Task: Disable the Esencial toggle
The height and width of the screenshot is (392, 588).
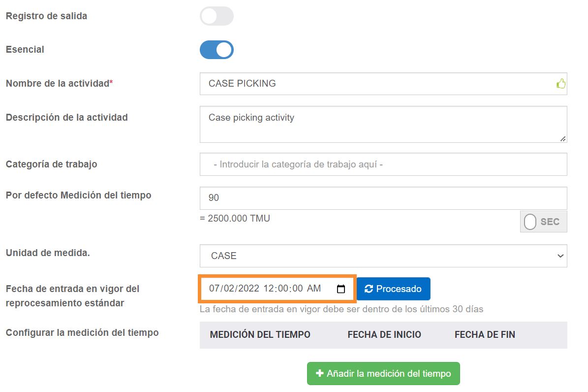Action: coord(217,50)
